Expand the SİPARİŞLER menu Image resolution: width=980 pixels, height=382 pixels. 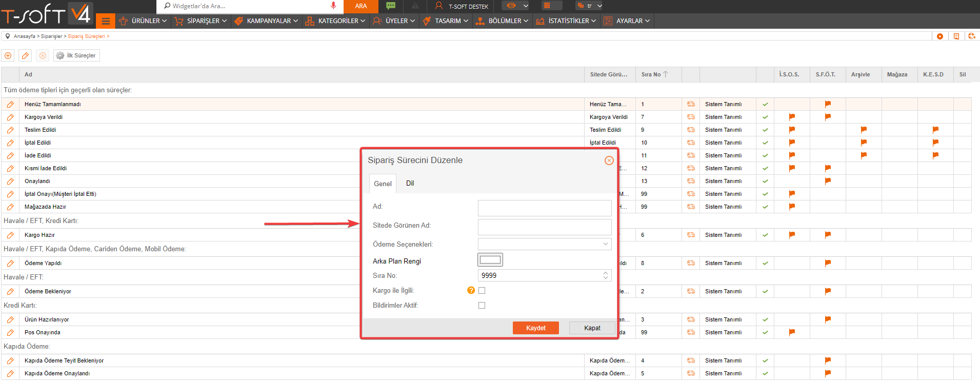click(201, 21)
